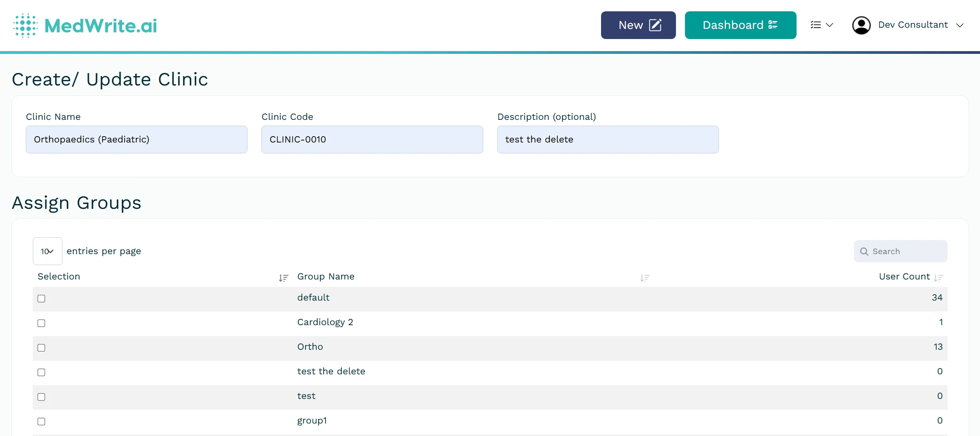Open the chevron beside the checklist icon
Screen dimensions: 980x436
point(830,25)
